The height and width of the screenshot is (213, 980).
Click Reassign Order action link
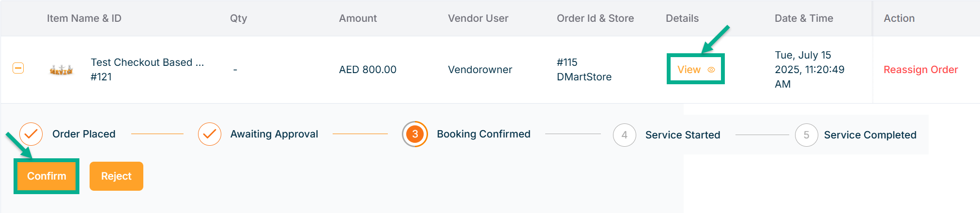tap(920, 70)
